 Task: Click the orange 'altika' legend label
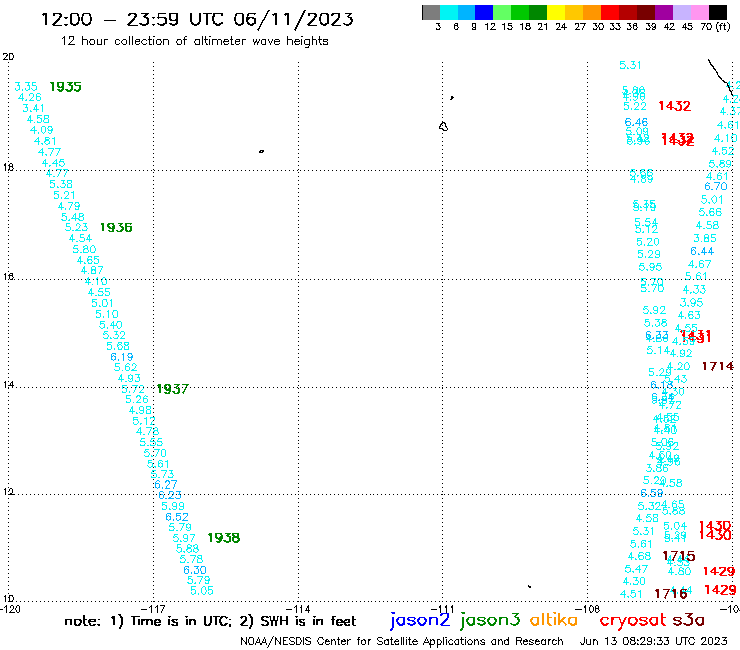tap(554, 619)
